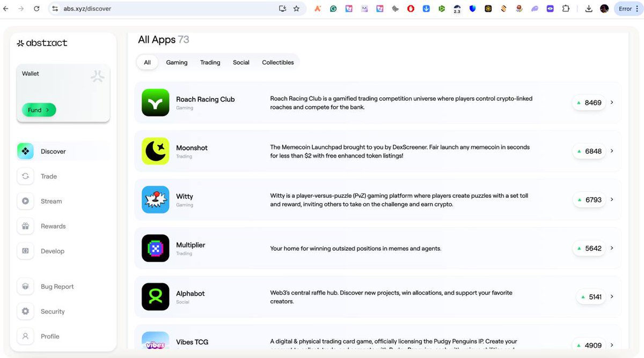644x358 pixels.
Task: Click the Error button in the browser toolbar
Action: pos(628,9)
